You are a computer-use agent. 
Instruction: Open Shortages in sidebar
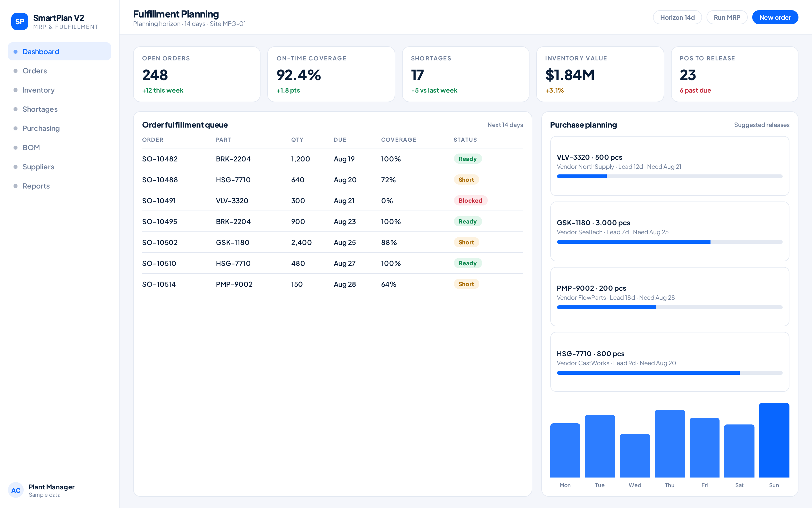click(59, 109)
